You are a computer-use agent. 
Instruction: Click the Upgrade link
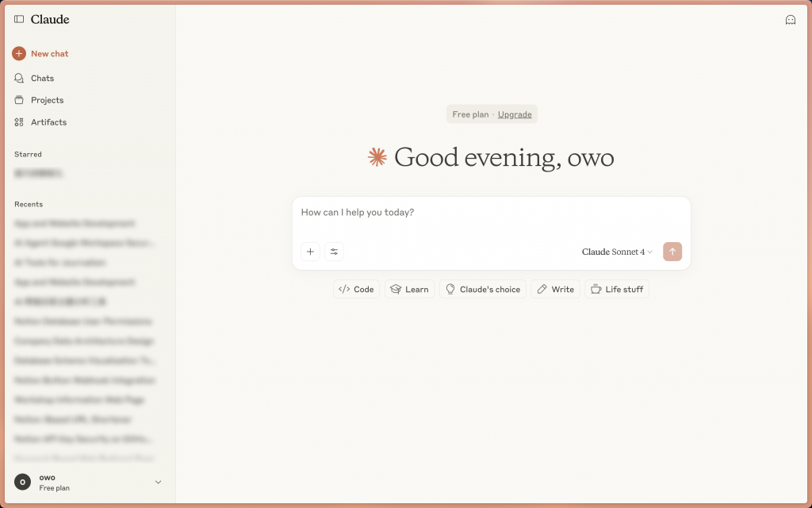point(514,114)
